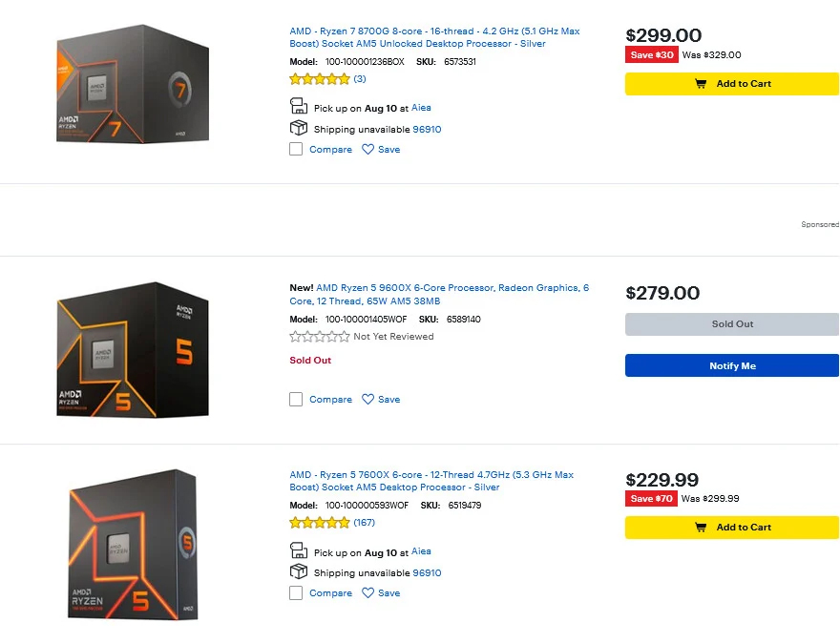Image resolution: width=840 pixels, height=643 pixels.
Task: Click the Ryzen 5 9600X product box image
Action: pos(119,348)
